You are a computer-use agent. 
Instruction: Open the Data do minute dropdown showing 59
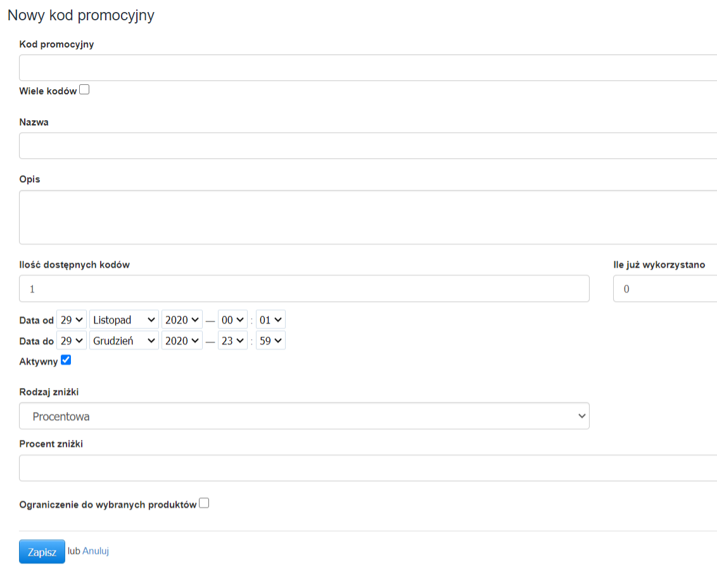coord(270,341)
